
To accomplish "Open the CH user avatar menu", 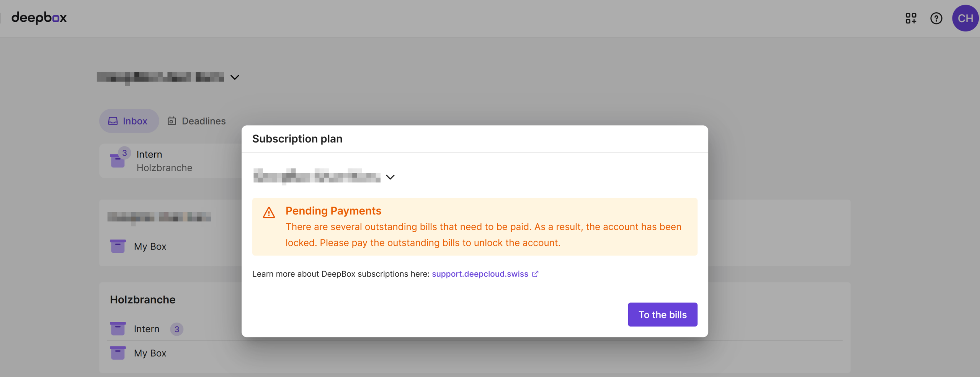I will 965,18.
